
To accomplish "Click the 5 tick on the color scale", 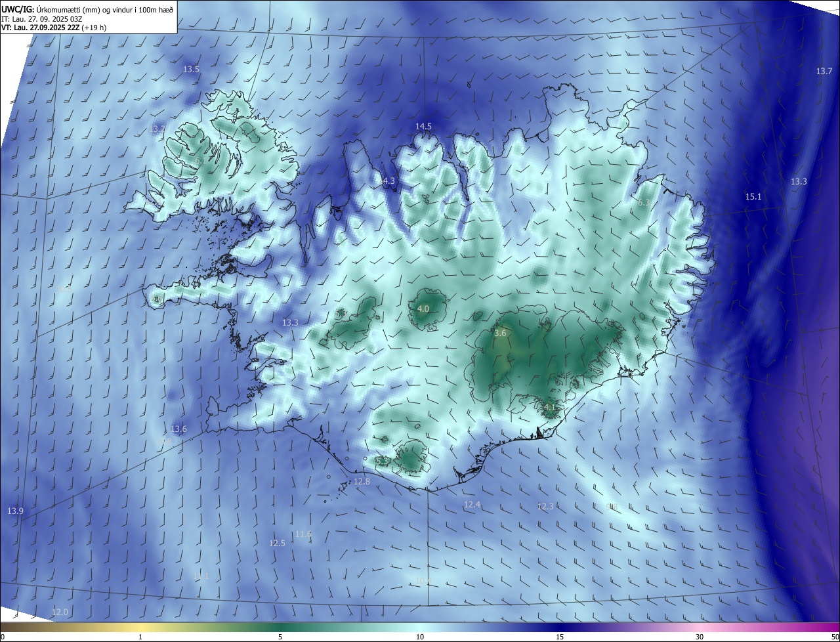I will pos(280,637).
